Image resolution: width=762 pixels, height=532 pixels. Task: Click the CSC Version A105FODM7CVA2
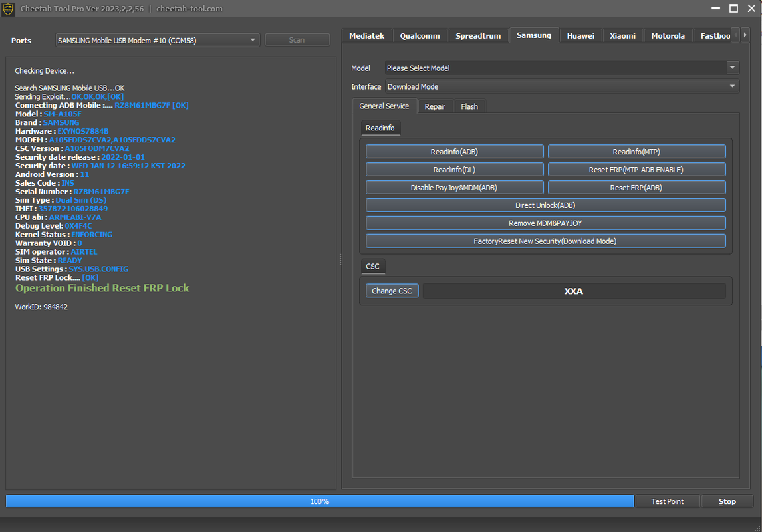[x=97, y=149]
